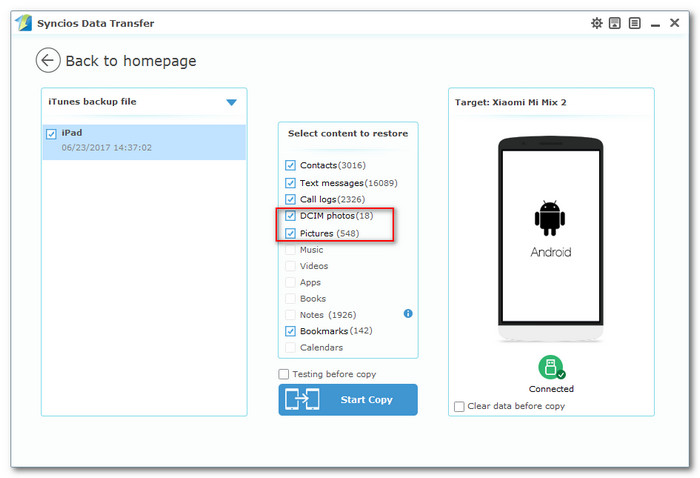Open the menu list icon in title bar
Screen dimensions: 700x478
[634, 23]
